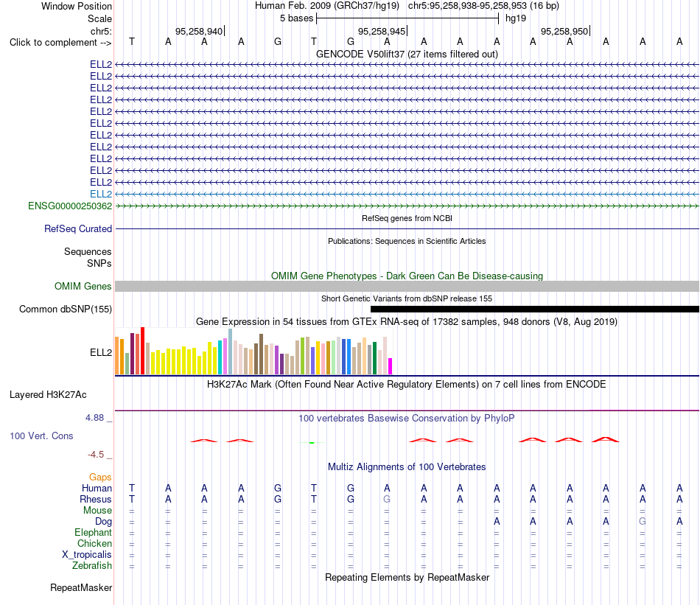Viewport: 700px width, 605px height.
Task: Click the GTEx Gene Expression track title
Action: 407,321
